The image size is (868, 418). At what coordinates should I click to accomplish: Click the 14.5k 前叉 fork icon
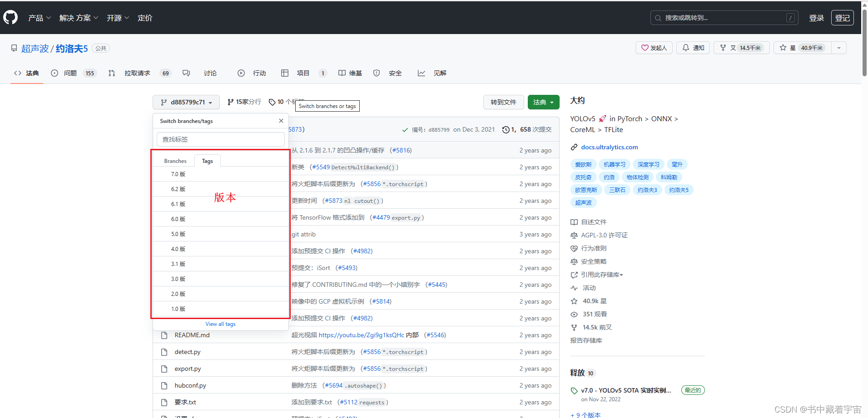(574, 328)
